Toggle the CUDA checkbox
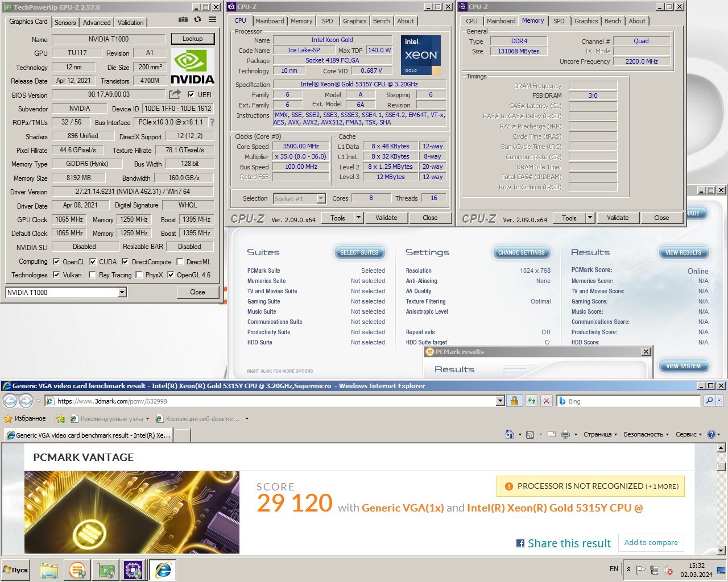Screen dimensions: 728x582 point(93,262)
